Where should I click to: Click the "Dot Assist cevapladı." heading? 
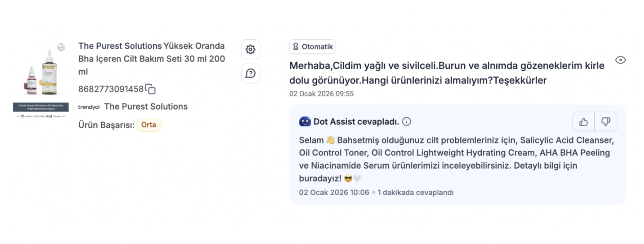(356, 122)
